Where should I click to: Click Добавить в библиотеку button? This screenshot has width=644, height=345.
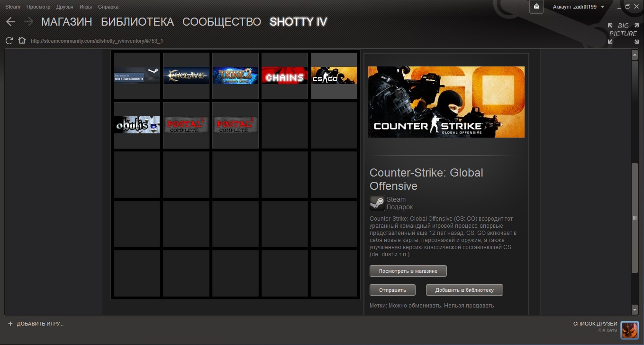click(x=464, y=290)
